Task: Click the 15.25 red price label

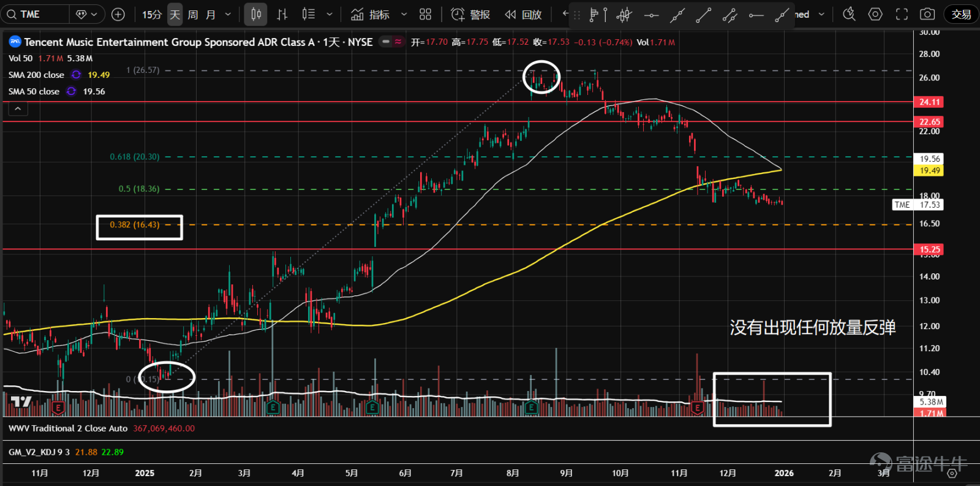Action: tap(929, 249)
